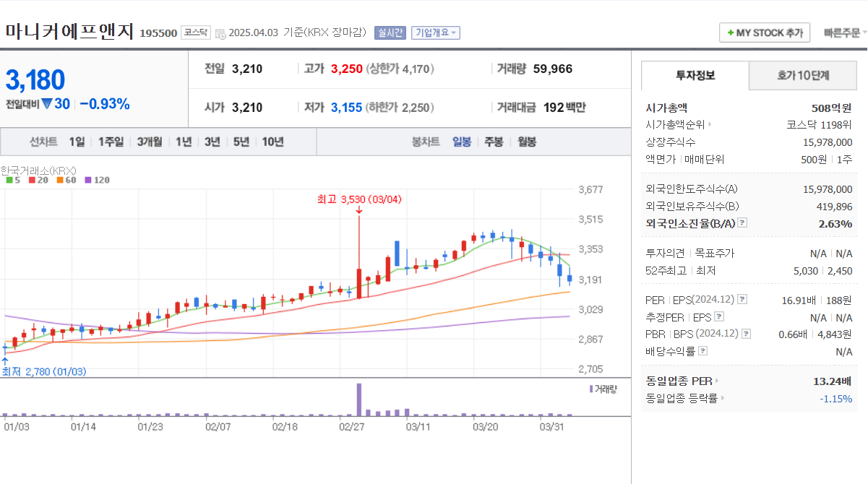Image resolution: width=868 pixels, height=484 pixels.
Task: Click the down-triangle icon next to 전일대비 30
Action: click(x=47, y=104)
